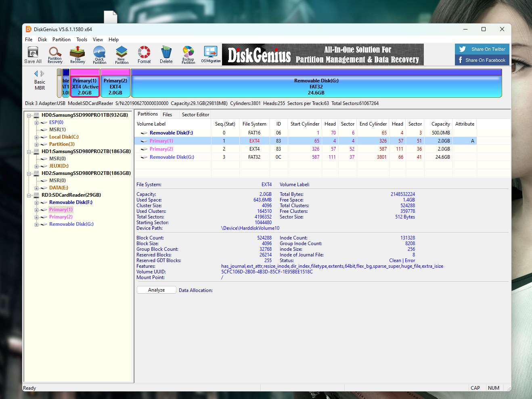Collapse the RD3:SDCardReader tree node
532x399 pixels.
[x=29, y=195]
